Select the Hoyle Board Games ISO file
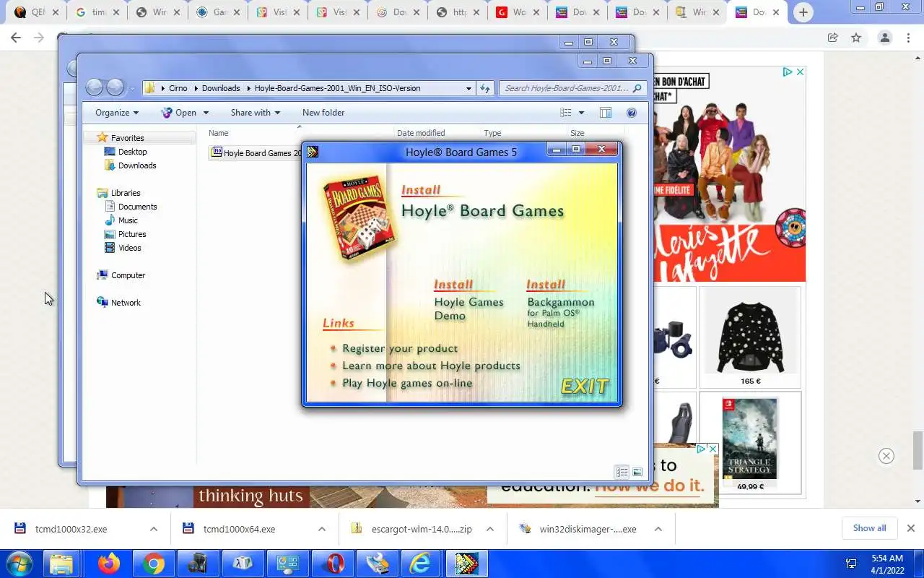Screen dimensions: 924x578 (x=256, y=152)
